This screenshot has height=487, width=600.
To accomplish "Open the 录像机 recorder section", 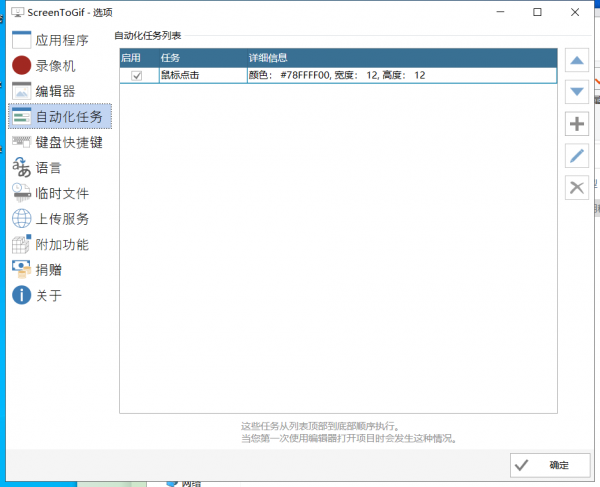I will (60, 65).
